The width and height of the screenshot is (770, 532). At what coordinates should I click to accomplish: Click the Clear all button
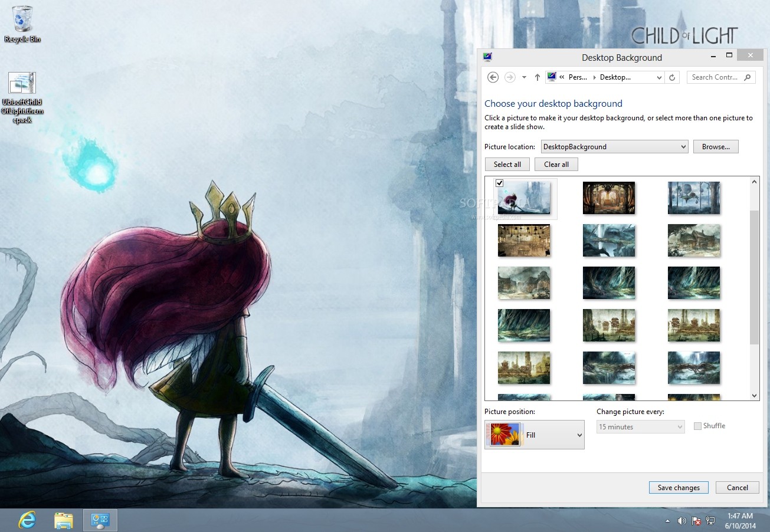pos(556,165)
